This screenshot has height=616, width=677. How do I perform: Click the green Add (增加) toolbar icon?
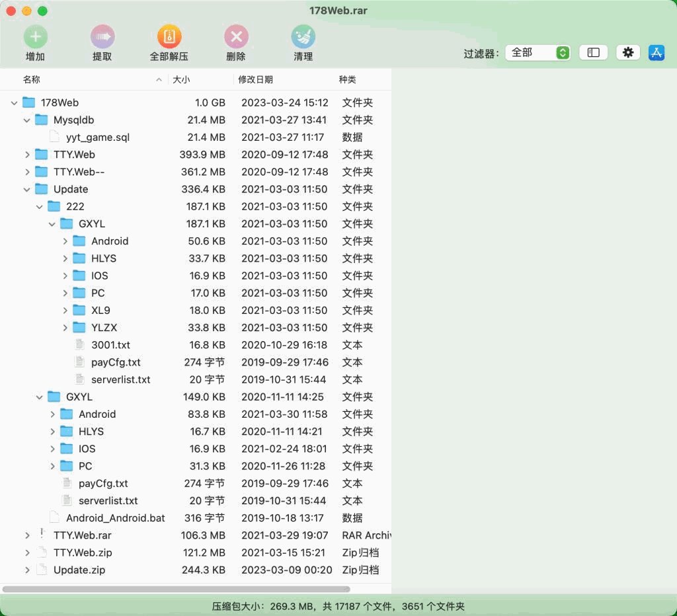click(35, 36)
